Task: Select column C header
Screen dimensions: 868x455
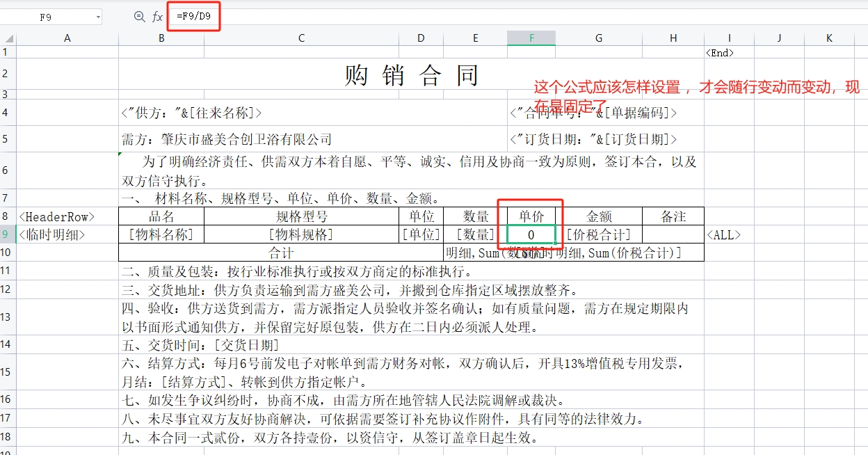Action: [x=301, y=38]
